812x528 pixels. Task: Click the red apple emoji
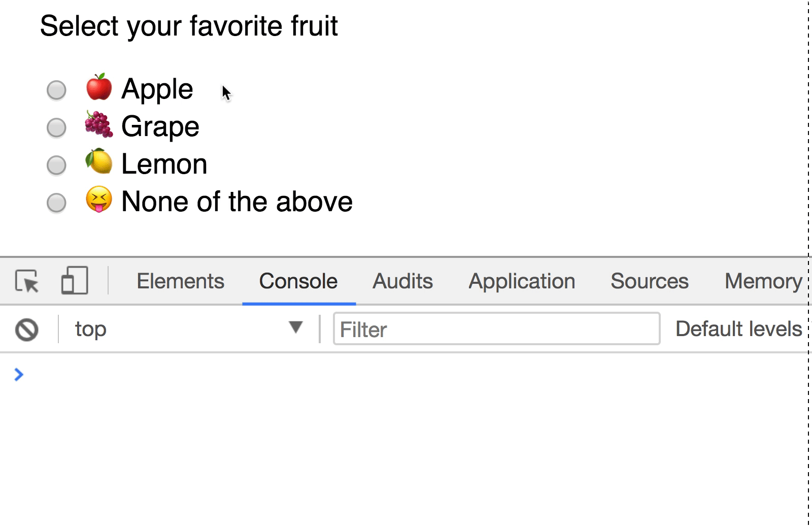[98, 87]
